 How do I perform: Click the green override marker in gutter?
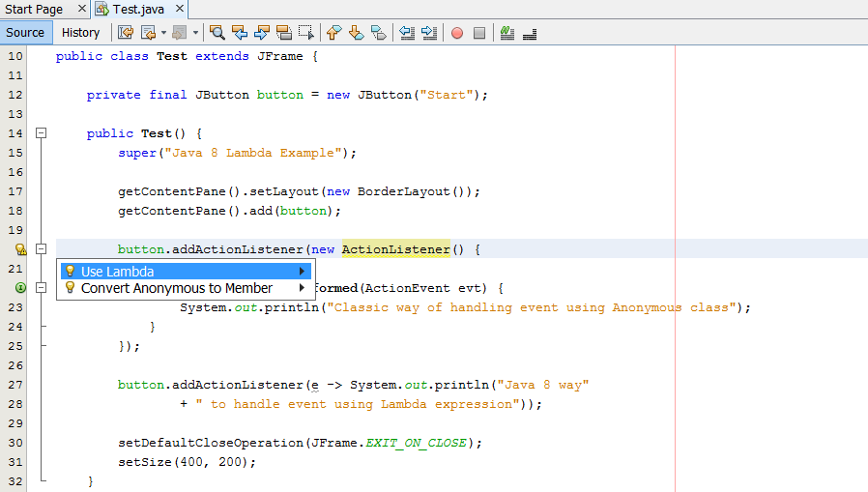click(x=20, y=288)
